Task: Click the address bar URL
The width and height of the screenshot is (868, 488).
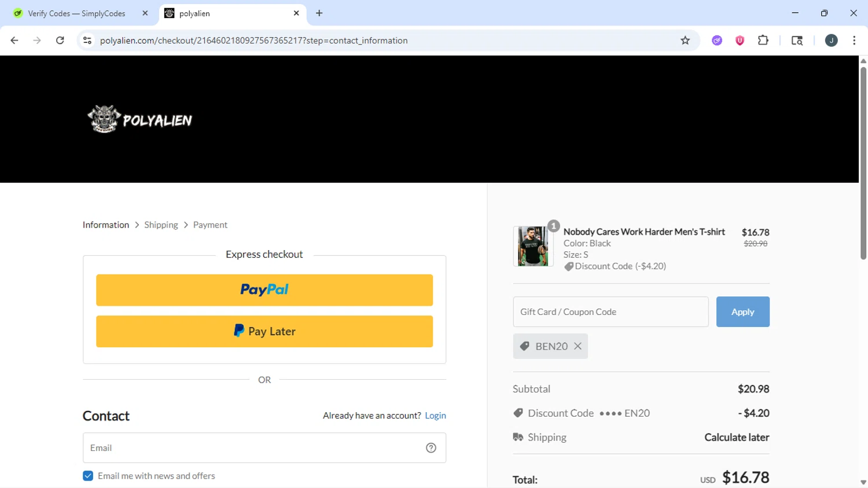Action: click(x=253, y=41)
